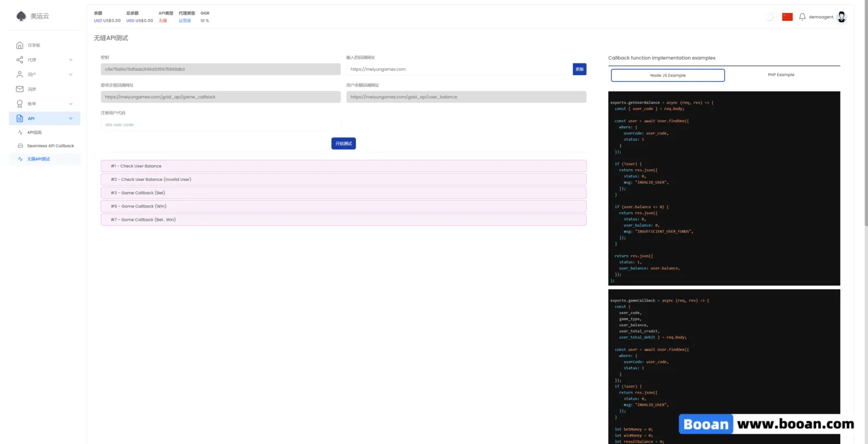Click the API指南 pulse icon
The image size is (868, 444).
(21, 133)
